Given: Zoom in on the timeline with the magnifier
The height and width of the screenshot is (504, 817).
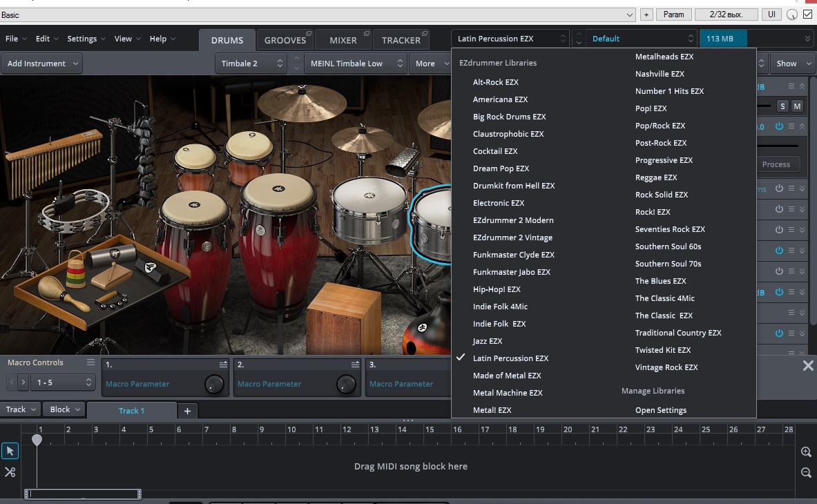Looking at the screenshot, I should coord(805,452).
